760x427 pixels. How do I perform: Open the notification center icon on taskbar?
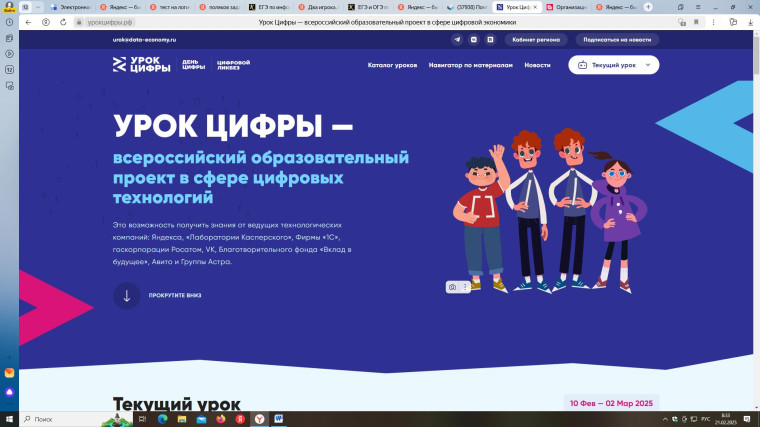pyautogui.click(x=747, y=419)
